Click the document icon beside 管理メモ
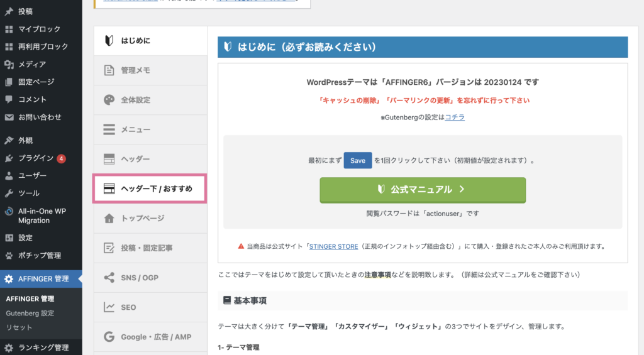Screen dimensions: 644x355 (109, 70)
